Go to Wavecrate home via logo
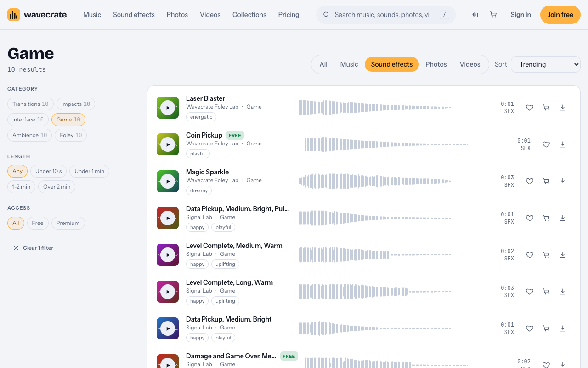This screenshot has width=588, height=368. pyautogui.click(x=37, y=15)
